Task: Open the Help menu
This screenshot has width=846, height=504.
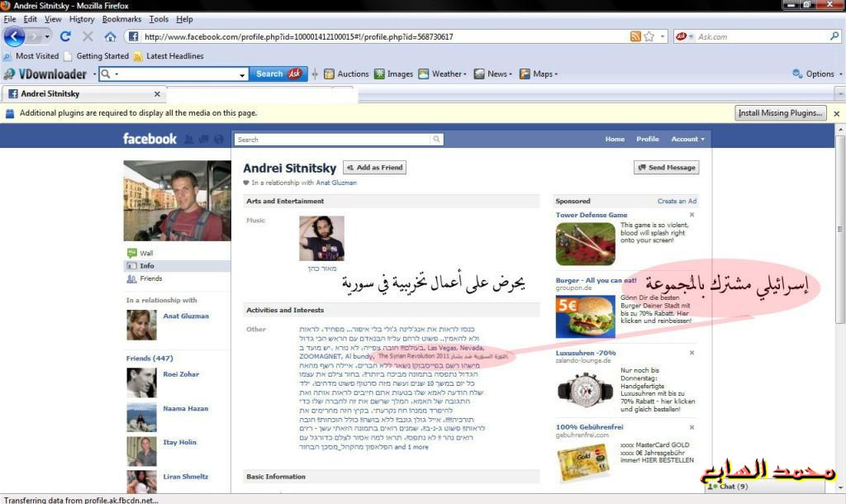Action: [x=184, y=19]
